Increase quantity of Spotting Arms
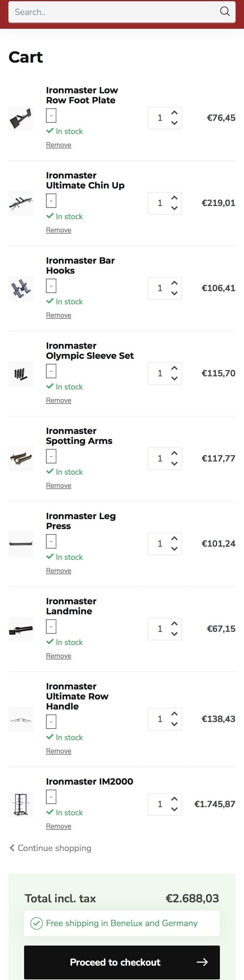244x980 pixels. [x=175, y=453]
